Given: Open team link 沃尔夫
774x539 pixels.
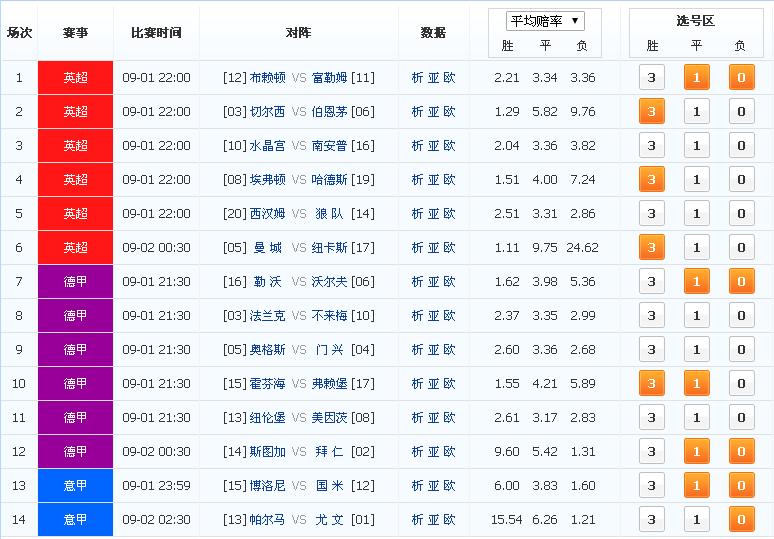Looking at the screenshot, I should click(x=329, y=281).
